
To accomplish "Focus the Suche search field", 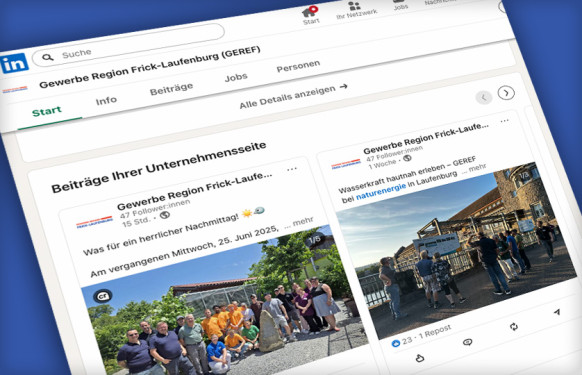I will click(128, 45).
